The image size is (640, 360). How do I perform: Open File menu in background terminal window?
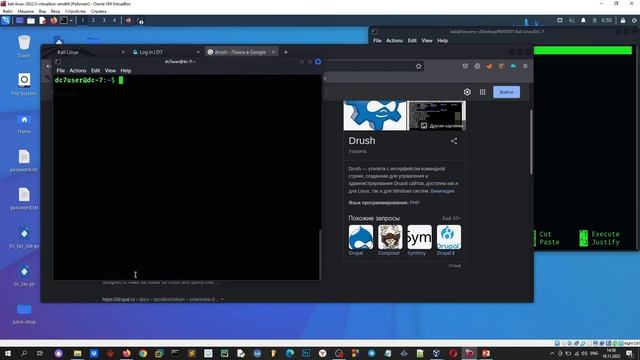click(377, 41)
